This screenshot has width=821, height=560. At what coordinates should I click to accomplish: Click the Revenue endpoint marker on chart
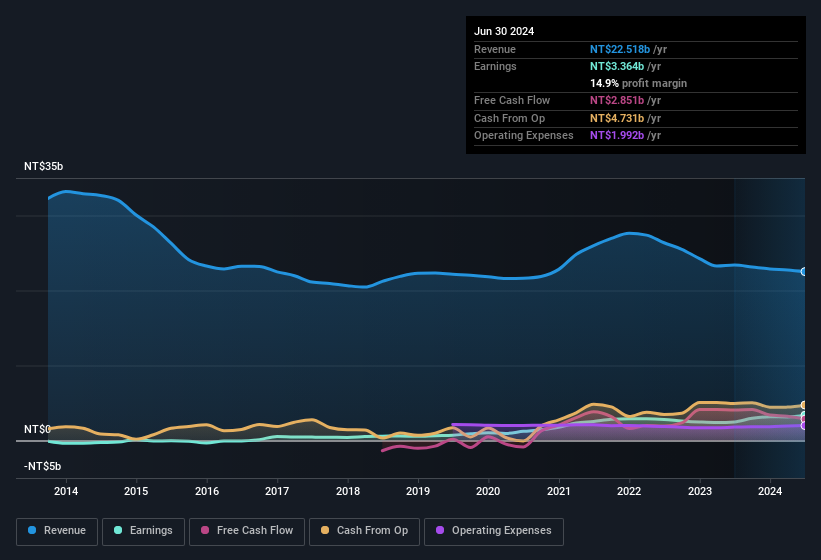(804, 272)
